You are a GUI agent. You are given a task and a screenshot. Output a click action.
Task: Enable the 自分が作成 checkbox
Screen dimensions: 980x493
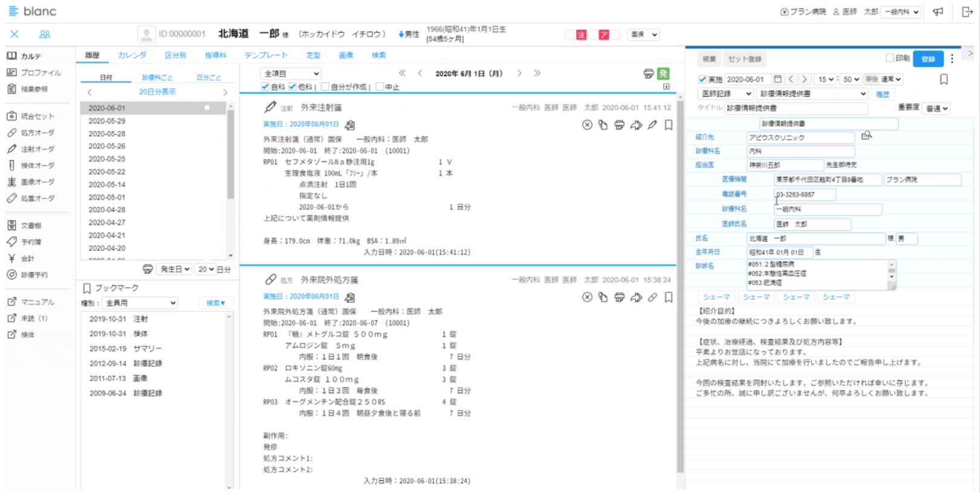tap(325, 87)
